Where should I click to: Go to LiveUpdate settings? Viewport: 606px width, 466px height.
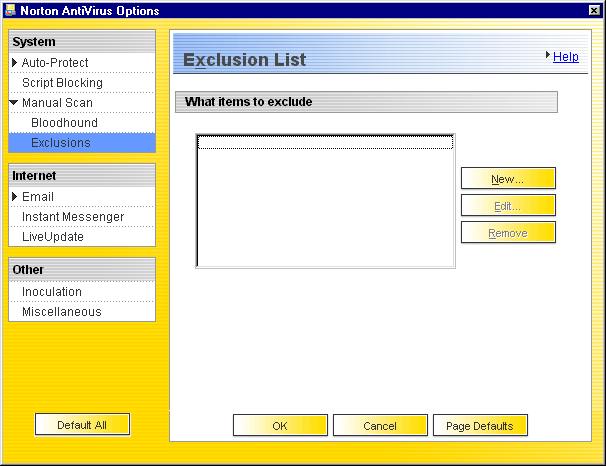(53, 237)
